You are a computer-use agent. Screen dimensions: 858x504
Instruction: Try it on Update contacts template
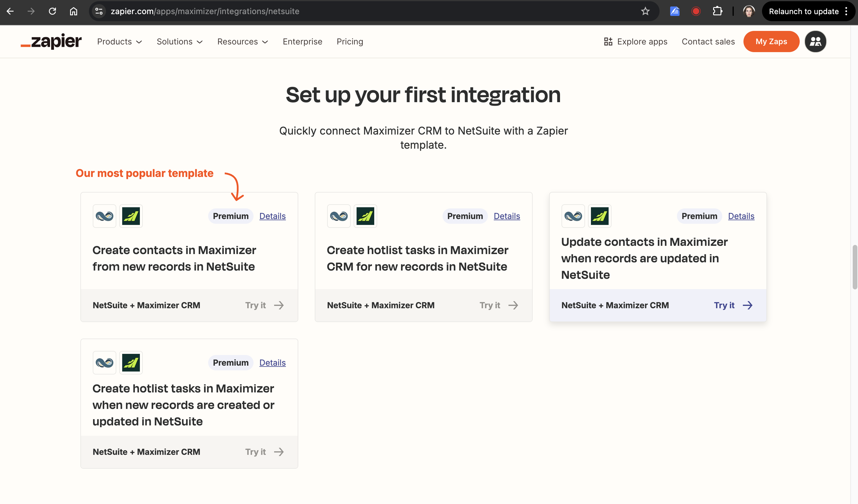[x=733, y=305]
